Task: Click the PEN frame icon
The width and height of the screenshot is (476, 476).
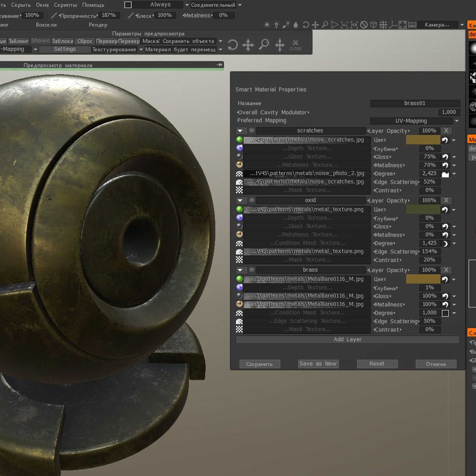Action: click(354, 25)
